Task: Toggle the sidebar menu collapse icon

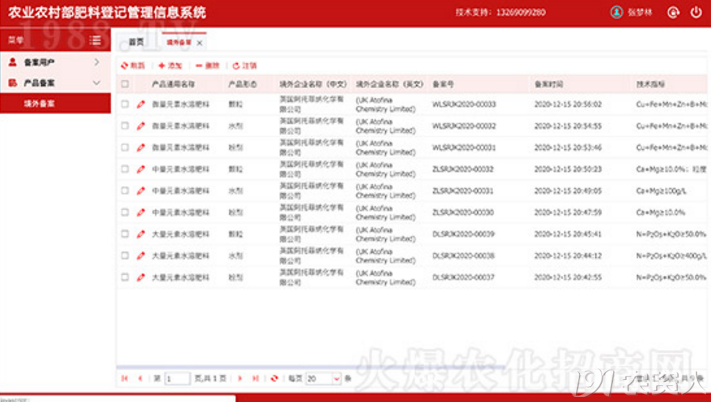Action: [95, 41]
